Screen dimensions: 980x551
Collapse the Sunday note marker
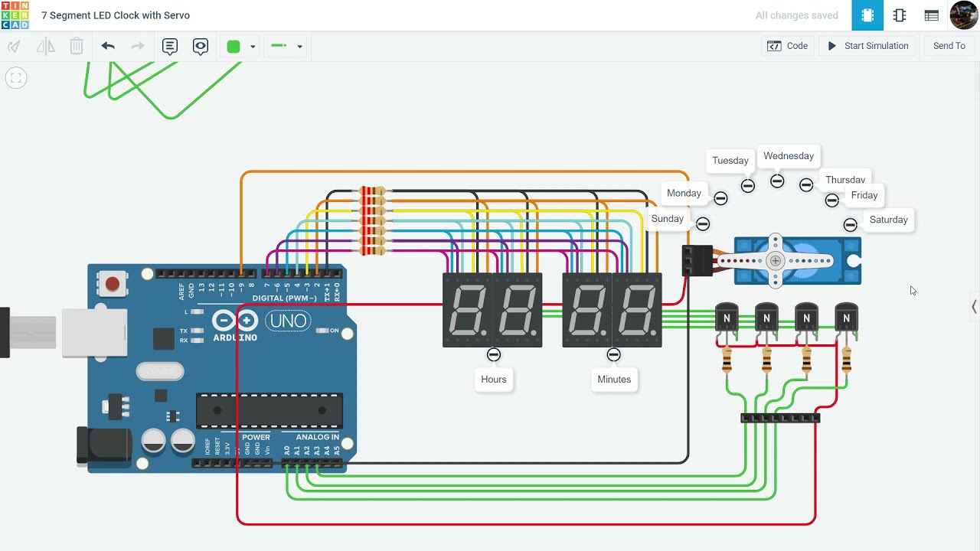[703, 224]
